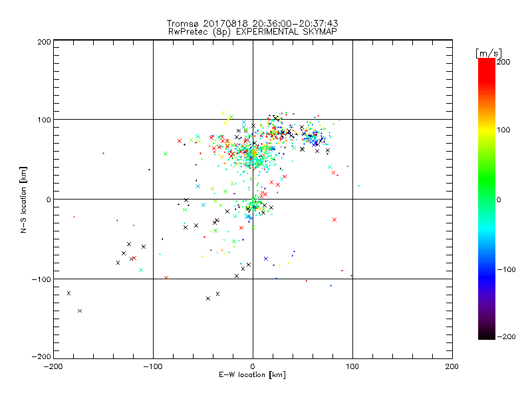Click the y-axis tick label '0'
Viewport: 532px width, 399px height.
(49, 199)
